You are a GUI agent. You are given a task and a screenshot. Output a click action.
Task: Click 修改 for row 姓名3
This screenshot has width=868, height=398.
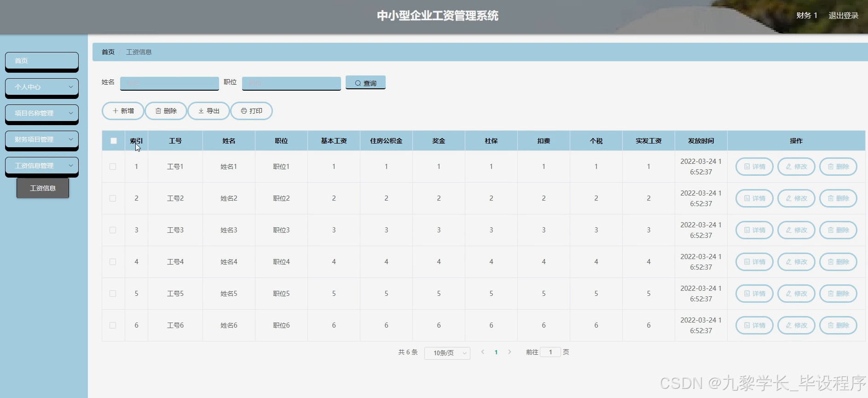(x=796, y=230)
